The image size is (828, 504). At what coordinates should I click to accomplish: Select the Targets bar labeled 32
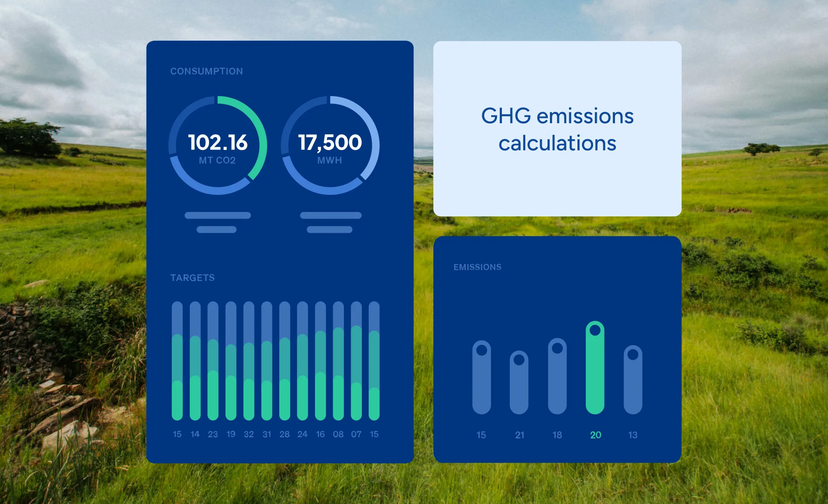(249, 361)
